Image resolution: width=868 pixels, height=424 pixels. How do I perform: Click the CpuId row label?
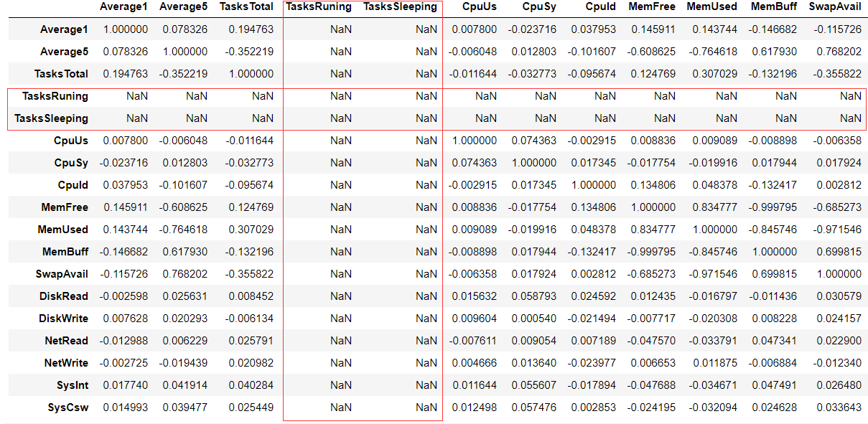(x=73, y=185)
